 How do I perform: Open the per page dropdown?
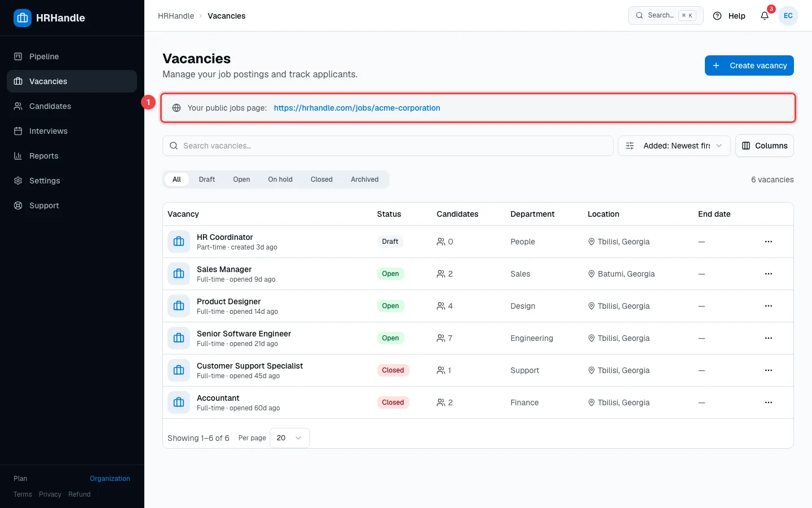click(x=290, y=438)
